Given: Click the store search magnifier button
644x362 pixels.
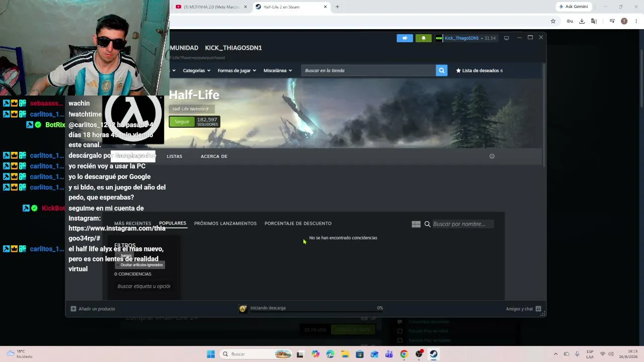Looking at the screenshot, I should (442, 70).
